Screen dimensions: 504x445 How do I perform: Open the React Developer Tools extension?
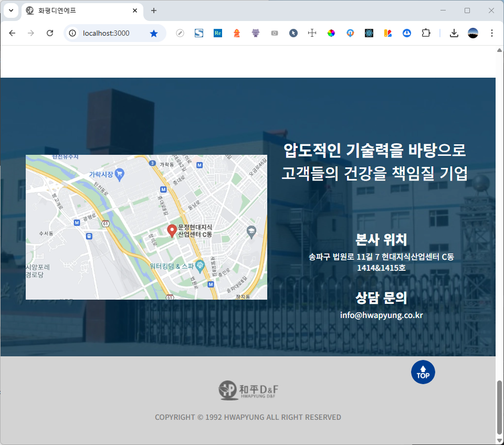(369, 33)
